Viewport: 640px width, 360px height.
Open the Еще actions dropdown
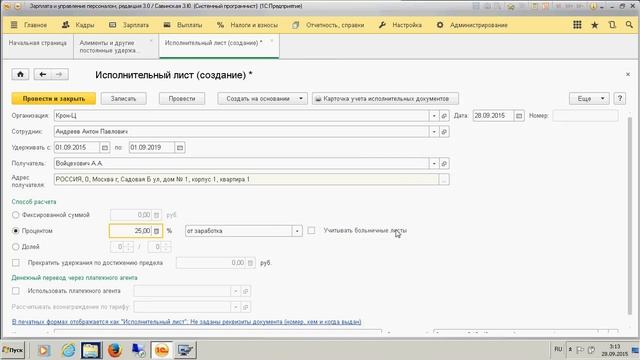point(589,98)
